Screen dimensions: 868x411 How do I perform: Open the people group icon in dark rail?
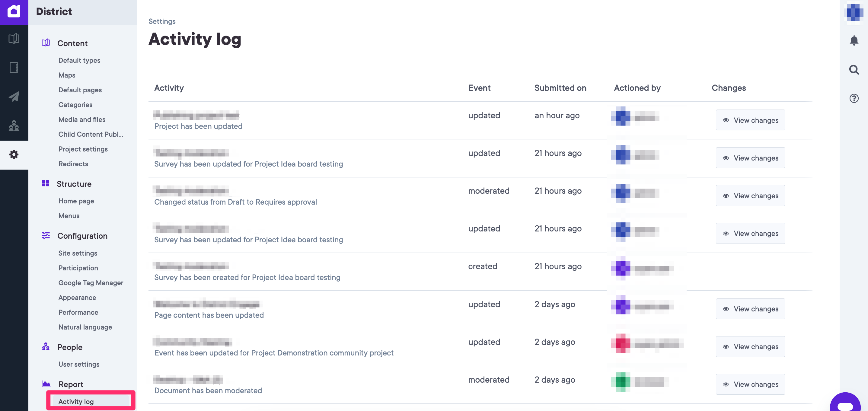(x=14, y=125)
